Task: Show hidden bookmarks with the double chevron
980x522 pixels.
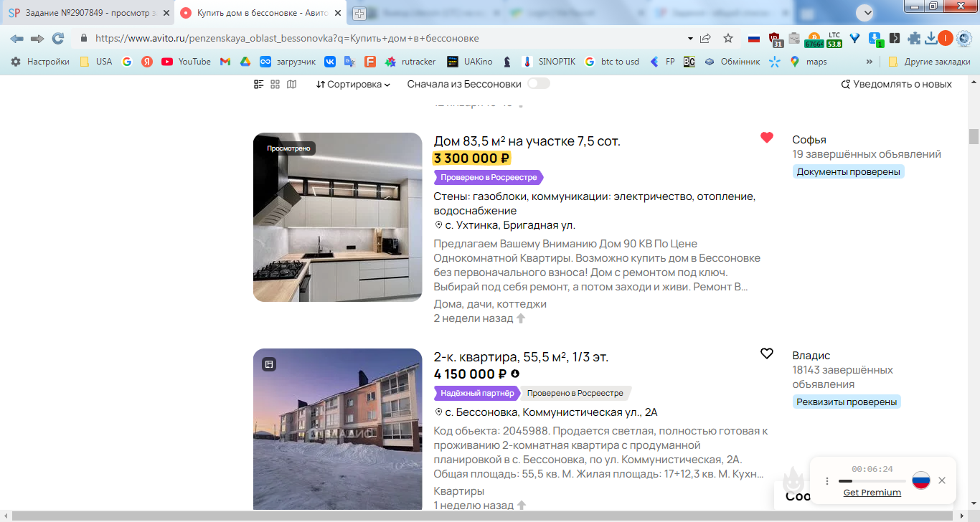Action: point(870,62)
